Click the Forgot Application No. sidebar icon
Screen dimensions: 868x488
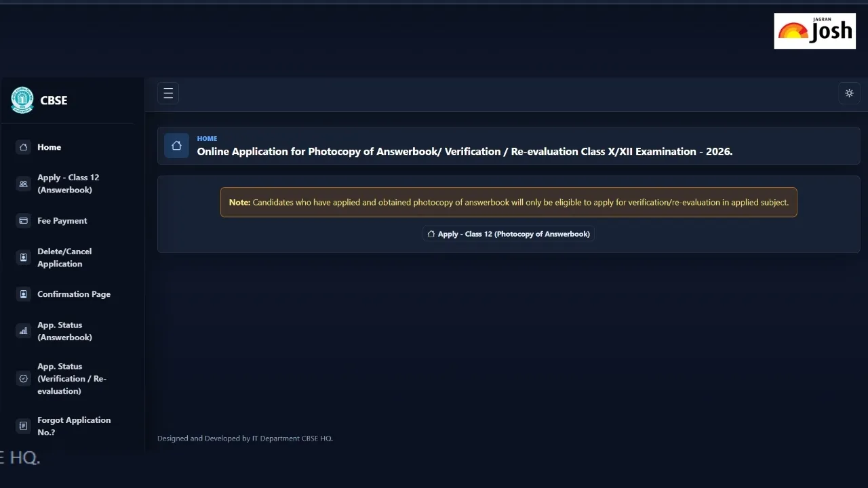click(24, 426)
